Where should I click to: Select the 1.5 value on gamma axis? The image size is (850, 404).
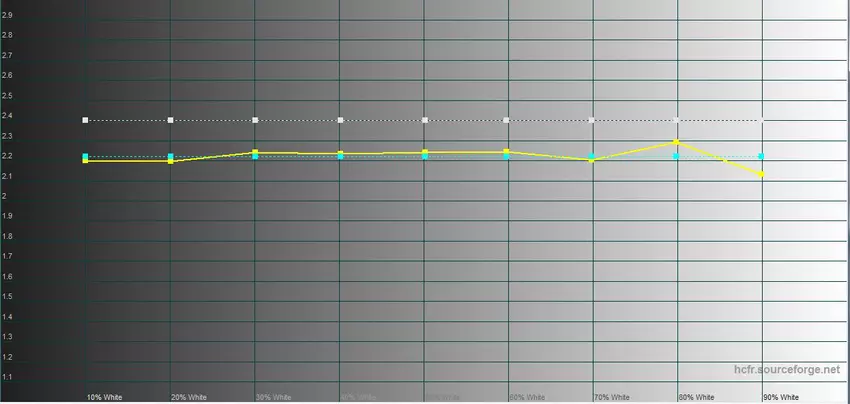[x=8, y=297]
